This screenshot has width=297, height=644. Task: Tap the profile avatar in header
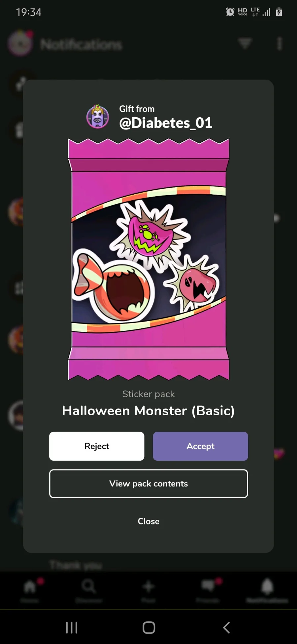pos(20,43)
